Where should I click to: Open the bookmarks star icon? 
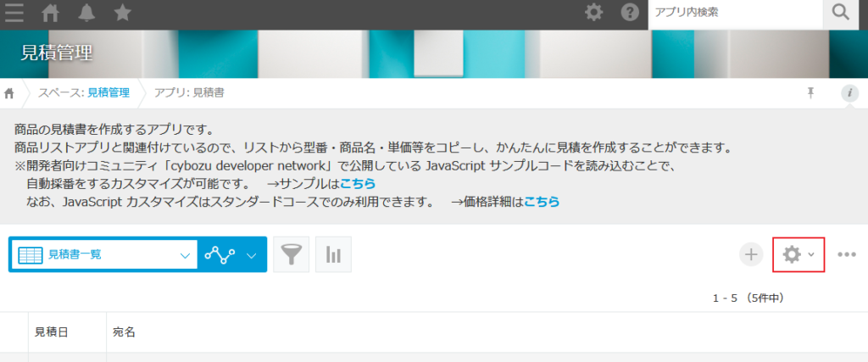(x=122, y=14)
